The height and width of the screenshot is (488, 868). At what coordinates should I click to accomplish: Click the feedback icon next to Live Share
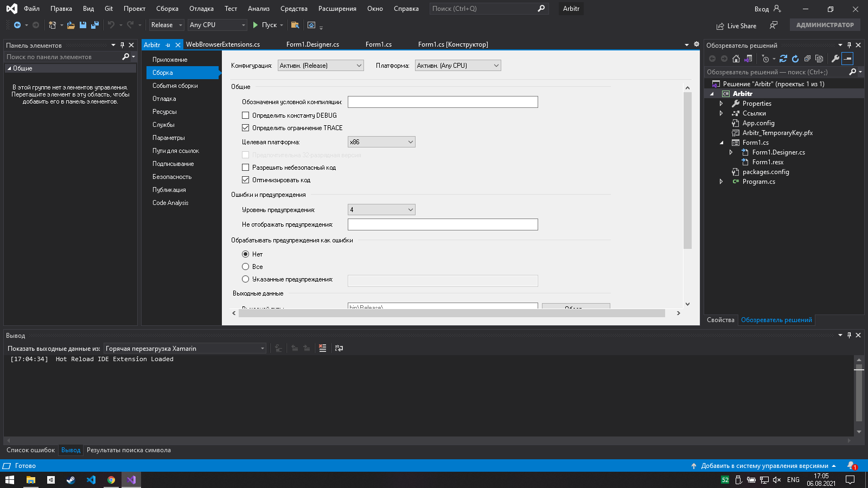tap(774, 25)
